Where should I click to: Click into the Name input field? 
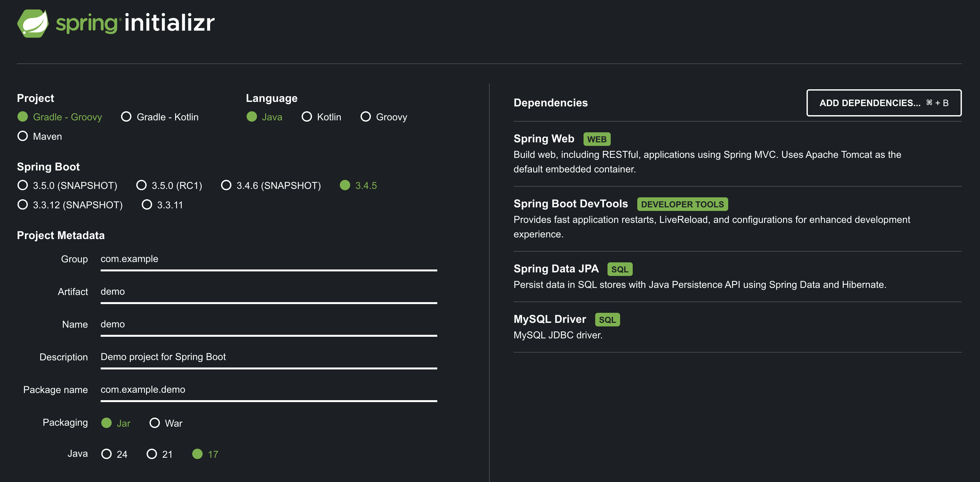[269, 325]
